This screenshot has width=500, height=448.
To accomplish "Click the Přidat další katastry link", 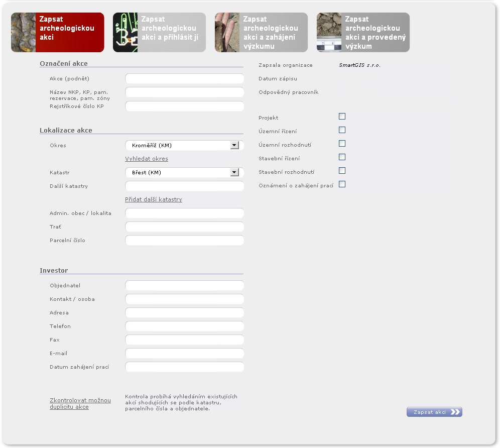I will pos(154,199).
